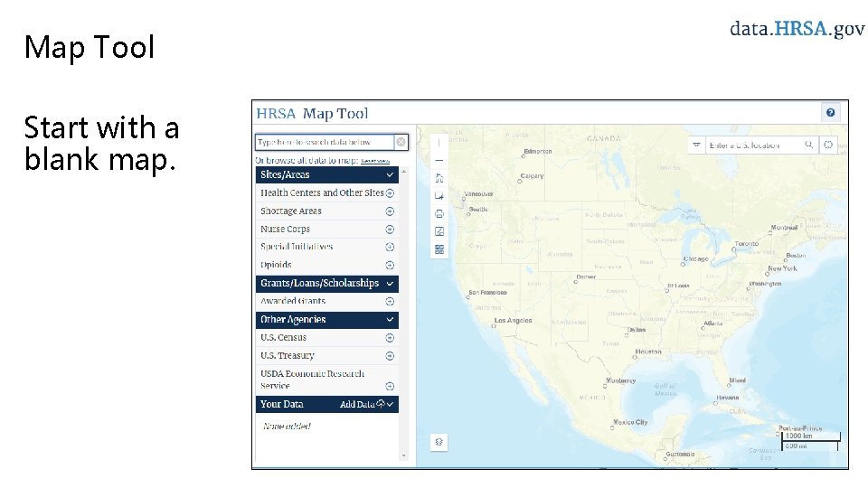Viewport: 868px width, 488px height.
Task: Open USDA Economic Research Service arrow icon
Action: click(x=390, y=386)
